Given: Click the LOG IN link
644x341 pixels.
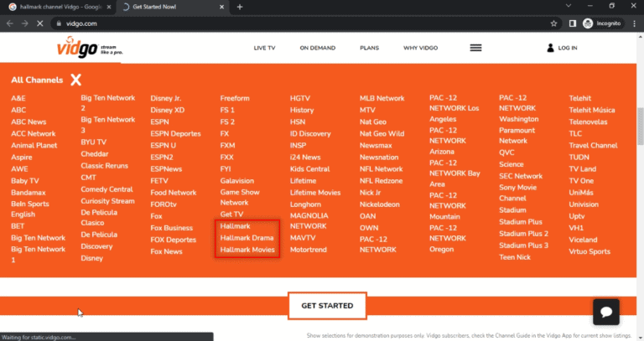Looking at the screenshot, I should (568, 48).
